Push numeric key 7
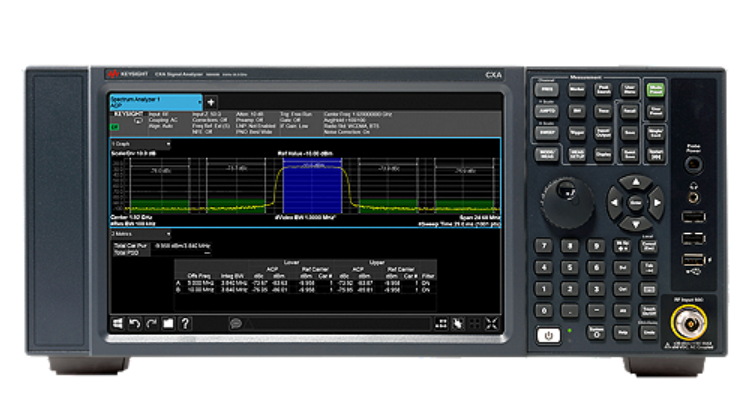This screenshot has width=750, height=407. coord(544,246)
